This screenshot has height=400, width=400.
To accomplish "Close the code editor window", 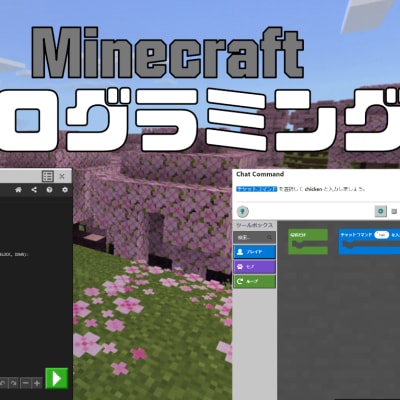I will pyautogui.click(x=62, y=176).
